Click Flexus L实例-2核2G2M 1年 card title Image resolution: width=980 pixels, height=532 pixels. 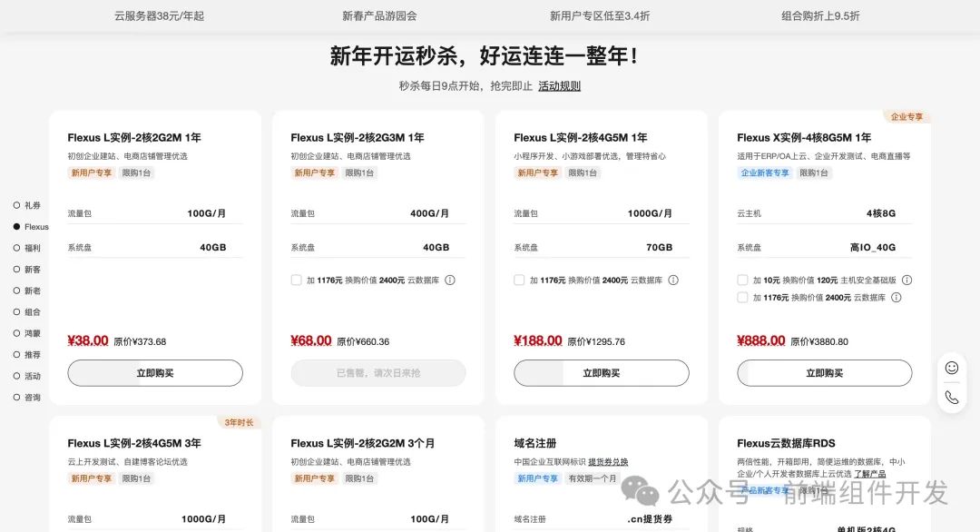(x=134, y=137)
